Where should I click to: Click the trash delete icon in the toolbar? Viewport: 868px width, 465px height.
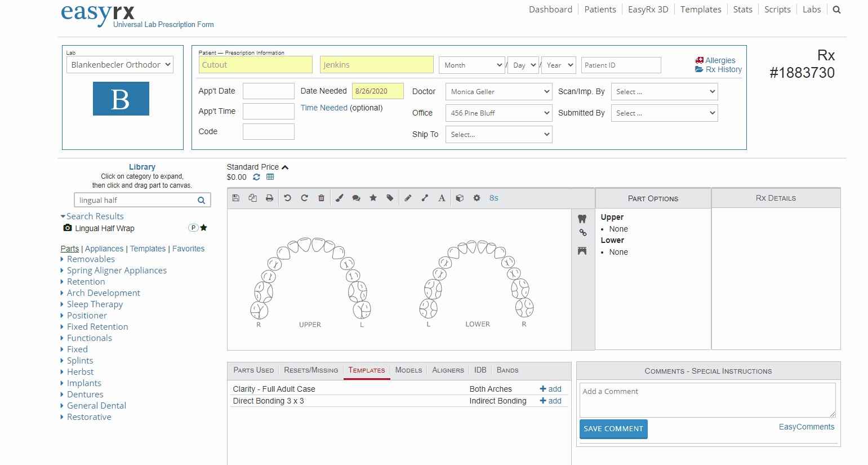click(x=322, y=198)
